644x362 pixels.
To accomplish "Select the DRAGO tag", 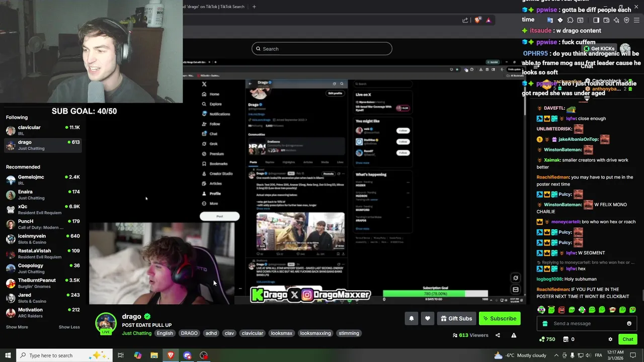I will pyautogui.click(x=189, y=333).
